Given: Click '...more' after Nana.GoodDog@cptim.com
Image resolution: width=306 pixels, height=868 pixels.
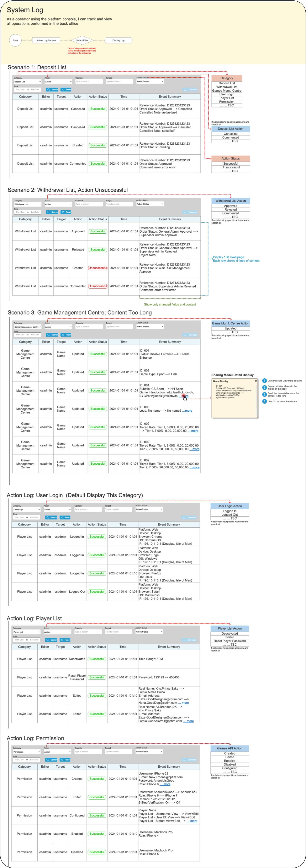Looking at the screenshot, I should pyautogui.click(x=183, y=703).
